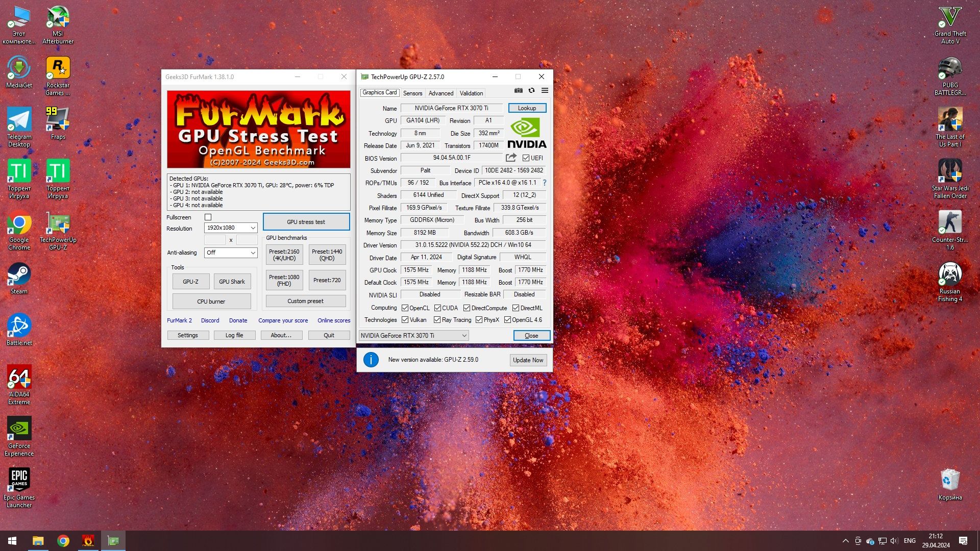Screen dimensions: 980x551
Task: Click the GPU-Z refresh icon
Action: tap(531, 90)
